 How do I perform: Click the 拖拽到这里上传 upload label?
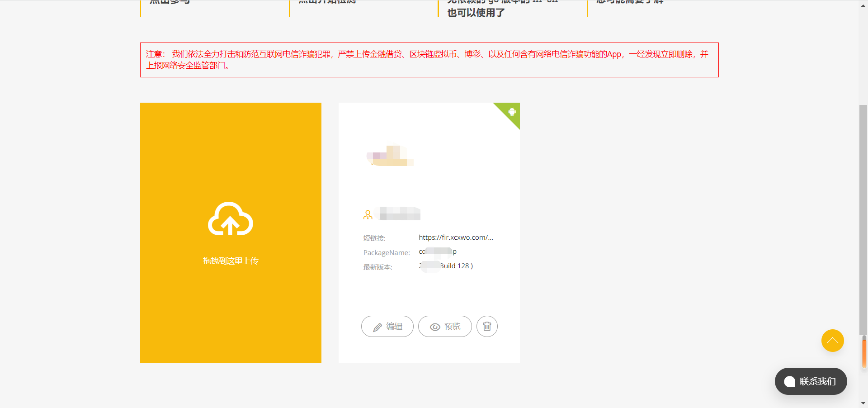click(231, 261)
